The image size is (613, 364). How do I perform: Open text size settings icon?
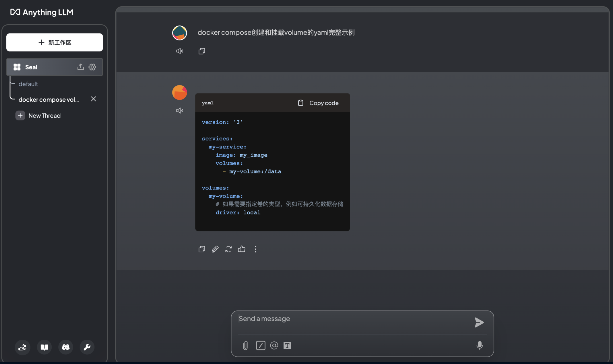point(287,345)
